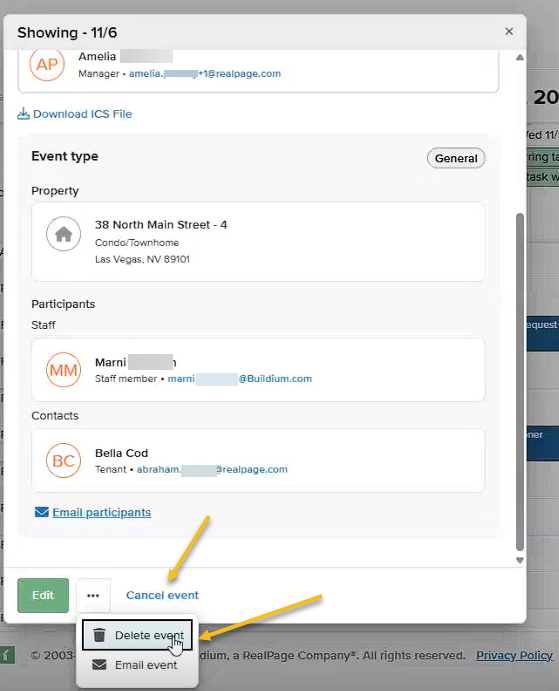Viewport: 559px width, 691px height.
Task: Click the dialog scrollbar down arrow
Action: click(x=520, y=560)
